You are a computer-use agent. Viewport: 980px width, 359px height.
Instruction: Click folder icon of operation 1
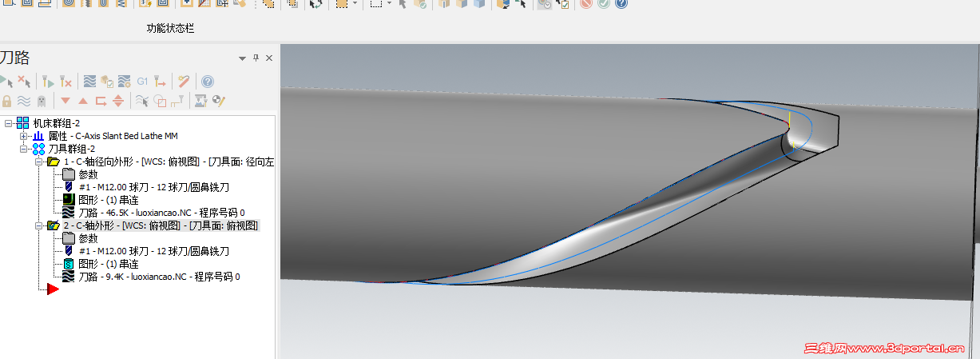click(54, 162)
